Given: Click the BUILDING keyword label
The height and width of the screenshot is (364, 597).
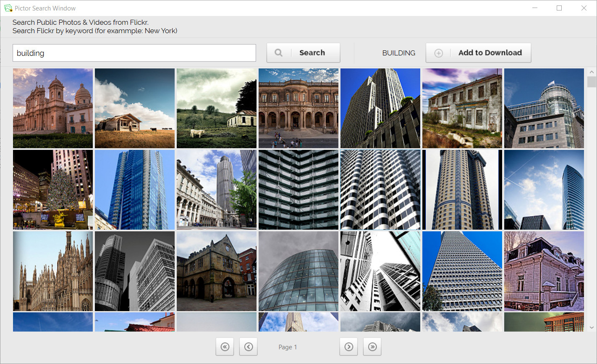Looking at the screenshot, I should (398, 53).
